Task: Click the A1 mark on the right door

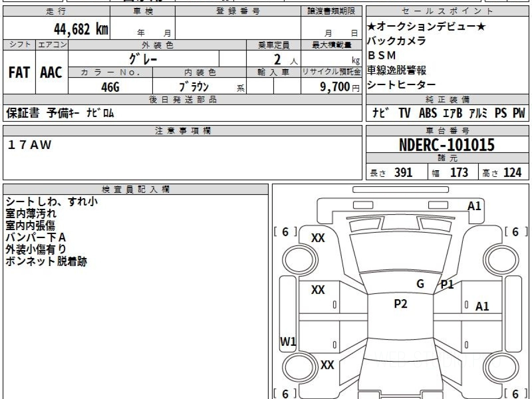Action: point(482,306)
